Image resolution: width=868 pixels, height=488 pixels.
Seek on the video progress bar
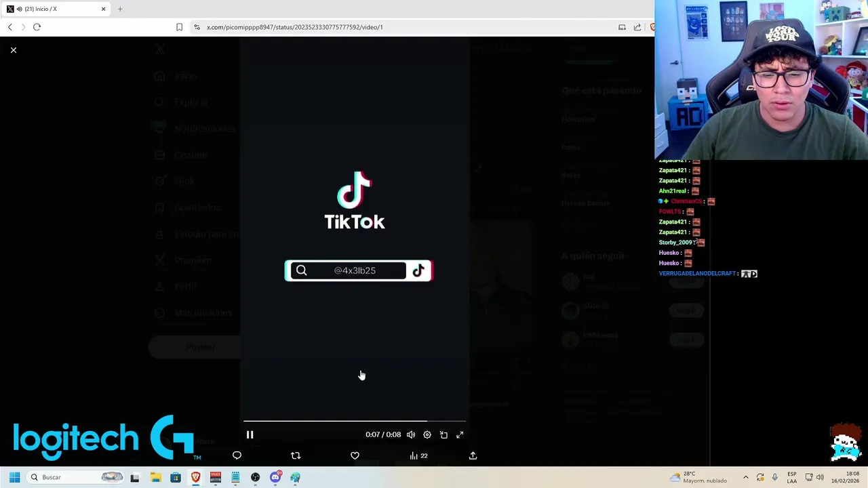tap(355, 421)
